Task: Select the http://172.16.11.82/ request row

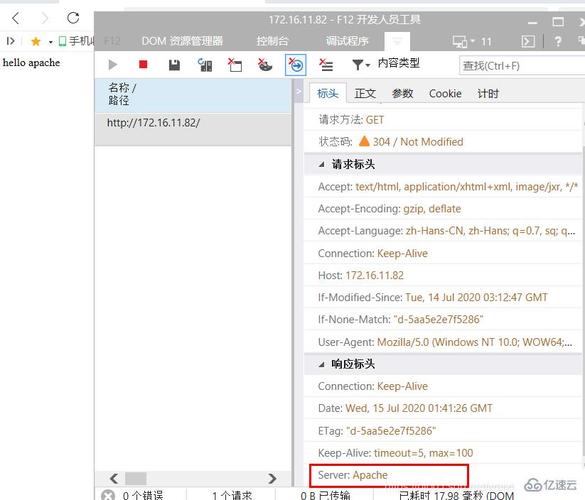Action: (x=193, y=129)
